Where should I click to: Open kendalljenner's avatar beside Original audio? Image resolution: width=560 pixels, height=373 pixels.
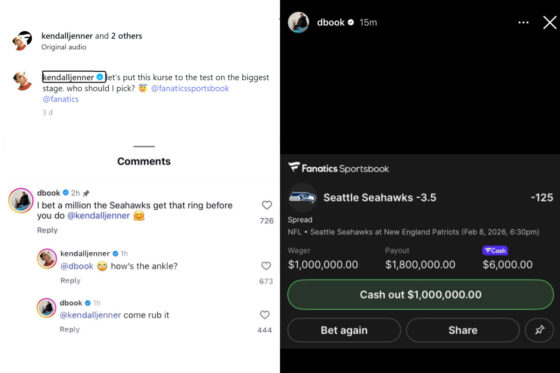22,40
